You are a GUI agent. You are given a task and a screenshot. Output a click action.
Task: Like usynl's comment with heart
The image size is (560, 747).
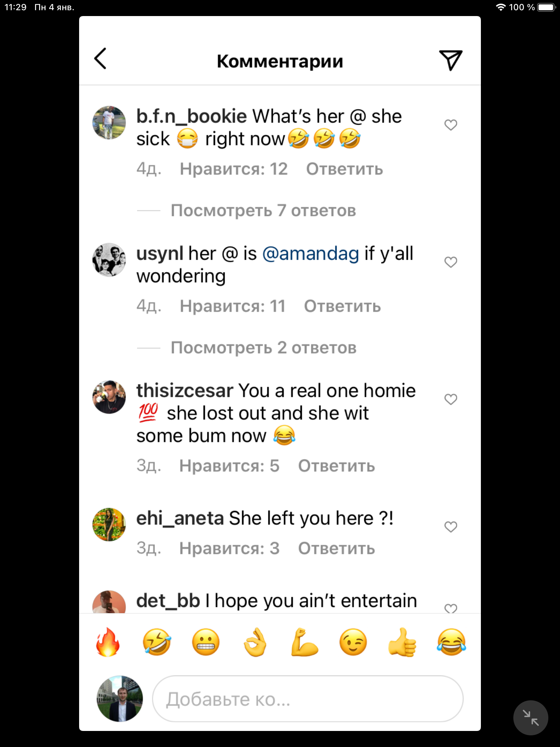coord(451,262)
